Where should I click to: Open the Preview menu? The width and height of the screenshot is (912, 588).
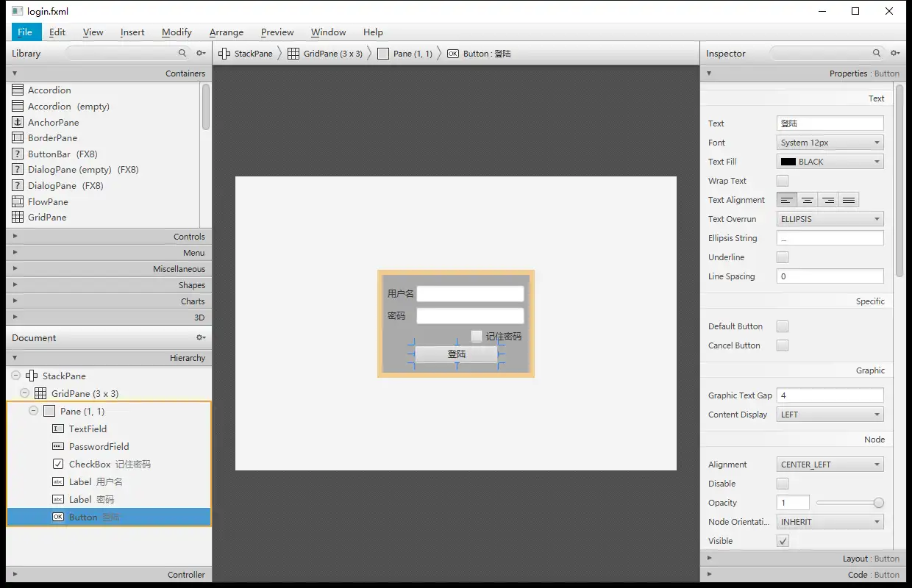point(277,32)
